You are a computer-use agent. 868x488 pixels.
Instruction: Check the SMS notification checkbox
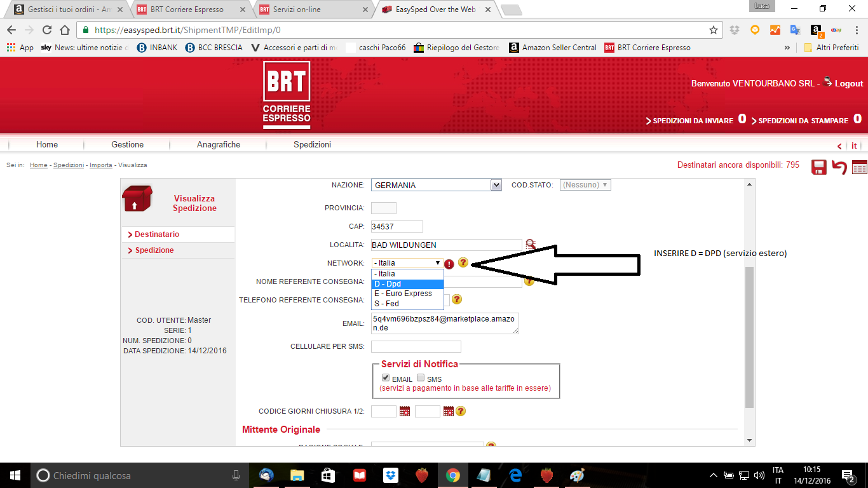point(421,378)
